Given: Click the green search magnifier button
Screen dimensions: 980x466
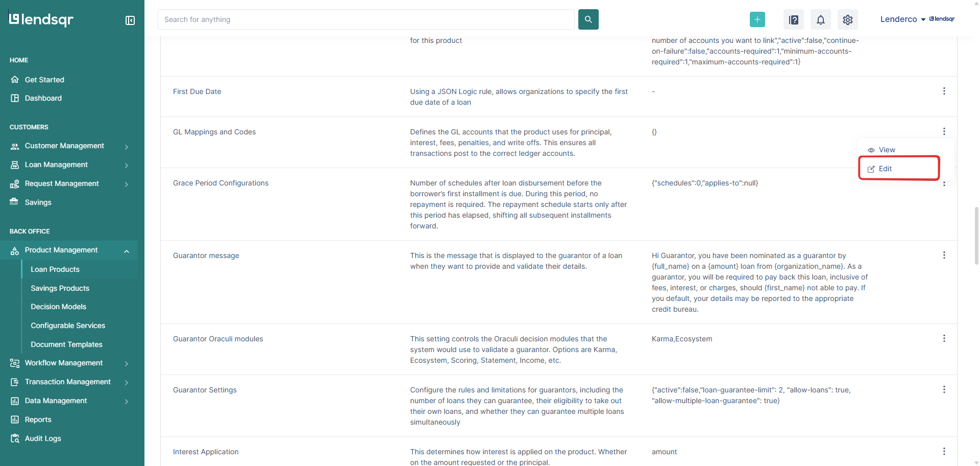Looking at the screenshot, I should [588, 19].
